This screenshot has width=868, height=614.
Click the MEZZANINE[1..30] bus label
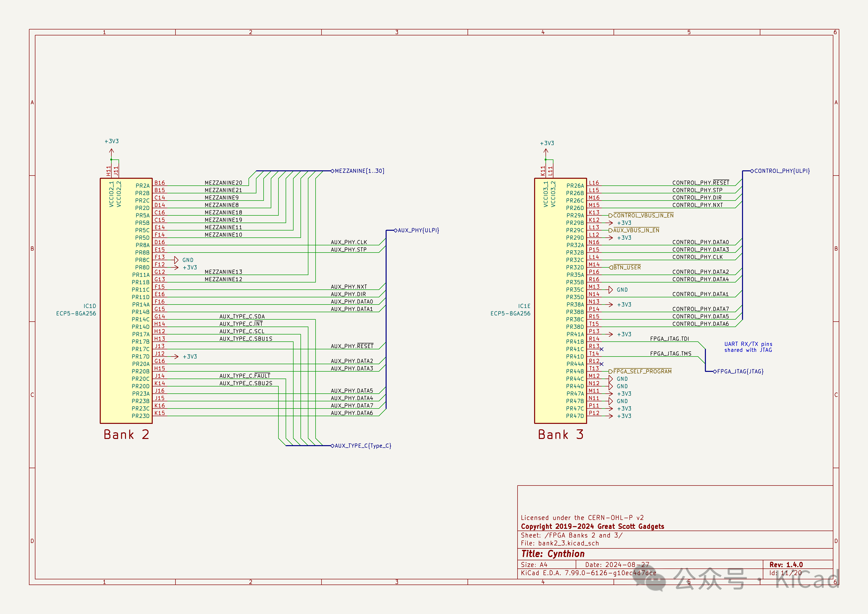click(359, 171)
